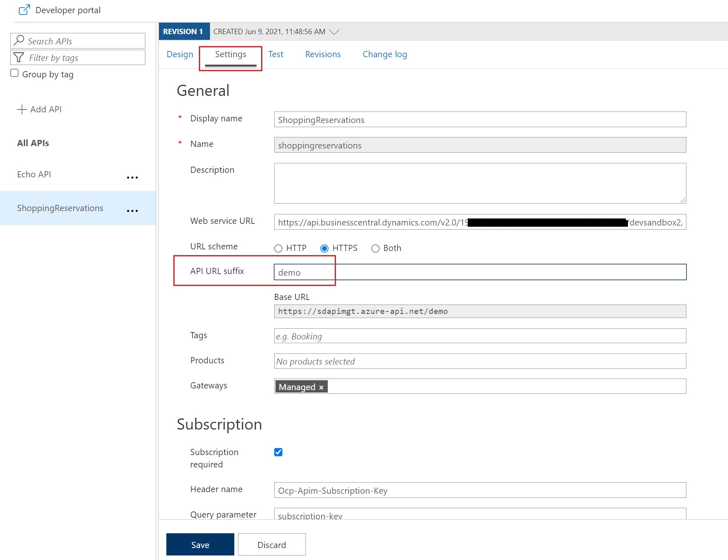
Task: Open the Tags field dropdown
Action: 480,336
